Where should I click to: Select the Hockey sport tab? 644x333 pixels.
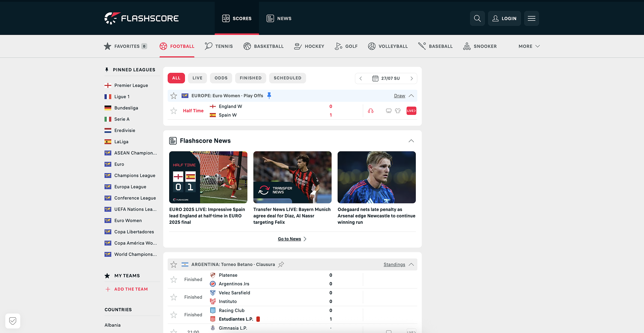click(309, 46)
